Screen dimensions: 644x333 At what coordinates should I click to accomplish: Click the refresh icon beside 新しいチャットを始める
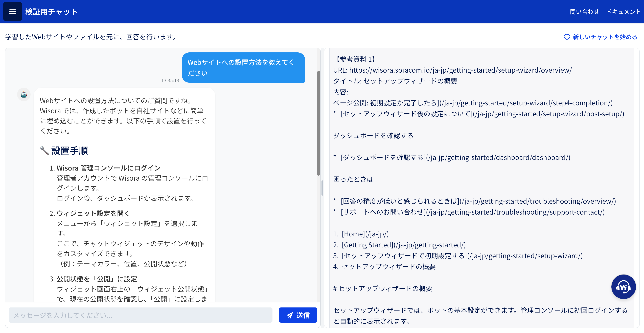pyautogui.click(x=567, y=37)
